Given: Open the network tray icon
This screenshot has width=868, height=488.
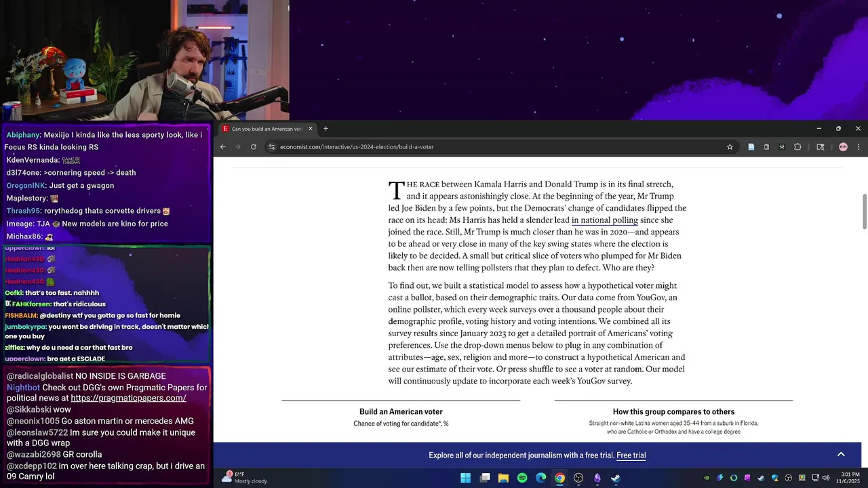Looking at the screenshot, I should 815,478.
